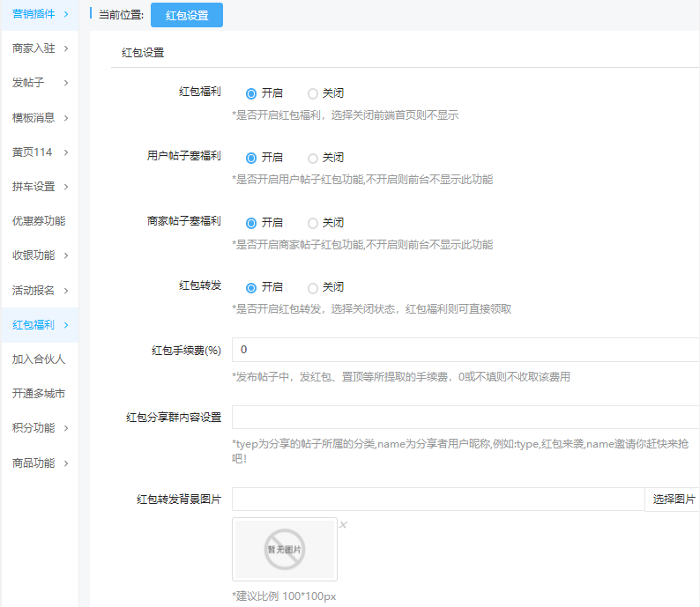Select 开启 for 商家帖子塞福利
Viewport: 700px width, 607px height.
(x=251, y=223)
